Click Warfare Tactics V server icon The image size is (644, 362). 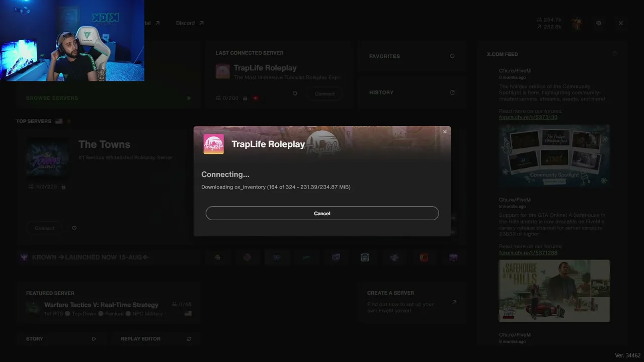(x=33, y=308)
